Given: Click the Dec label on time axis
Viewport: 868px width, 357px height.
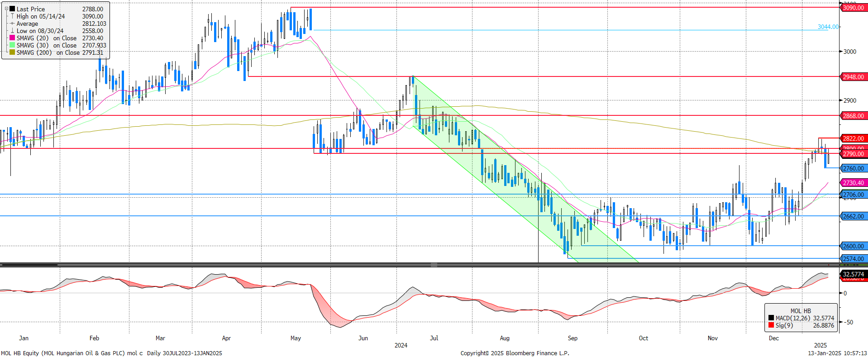Looking at the screenshot, I should pyautogui.click(x=774, y=338).
